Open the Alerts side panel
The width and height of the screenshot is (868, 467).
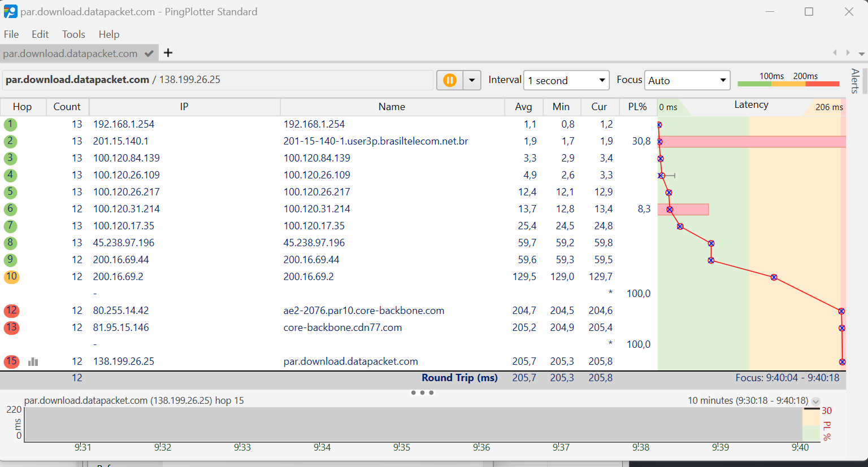855,81
